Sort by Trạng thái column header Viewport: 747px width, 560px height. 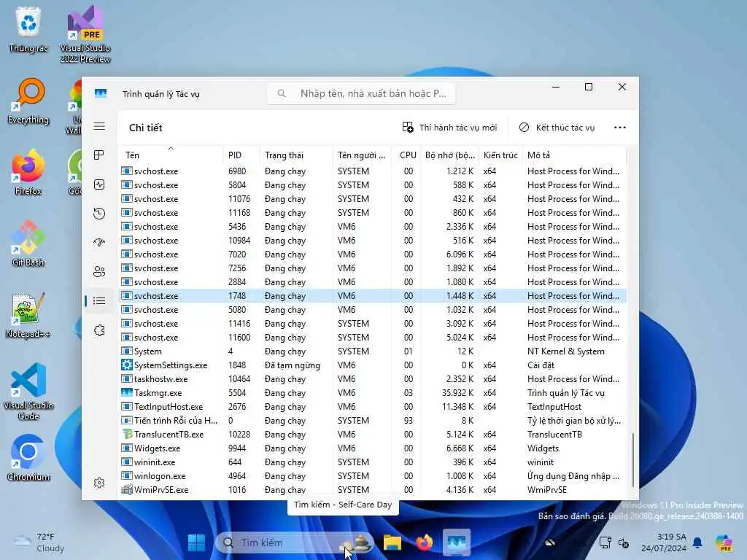pyautogui.click(x=296, y=155)
